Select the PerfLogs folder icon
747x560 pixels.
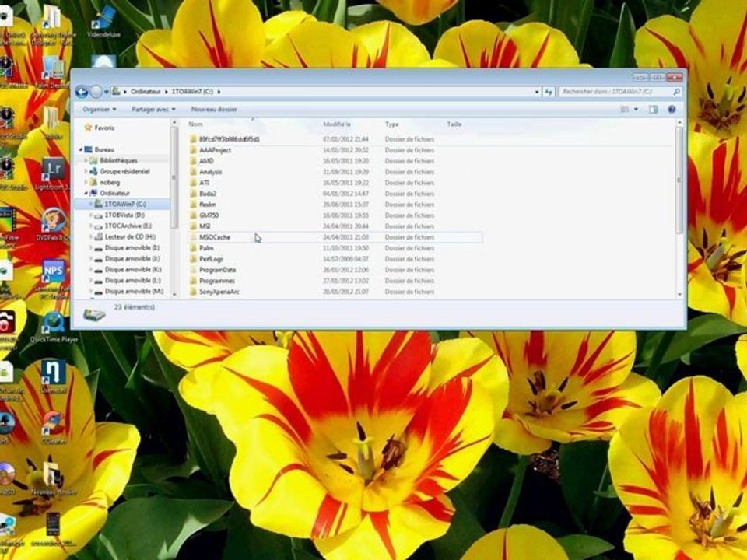[193, 259]
